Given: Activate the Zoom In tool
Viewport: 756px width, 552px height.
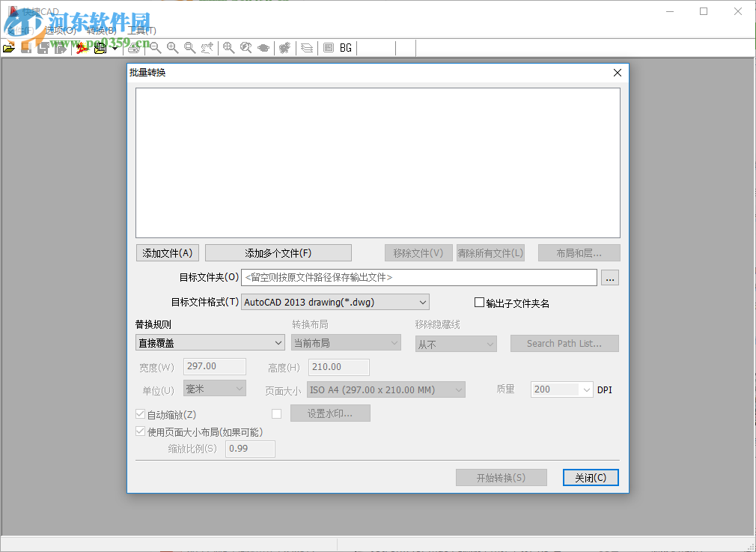Looking at the screenshot, I should coord(172,47).
